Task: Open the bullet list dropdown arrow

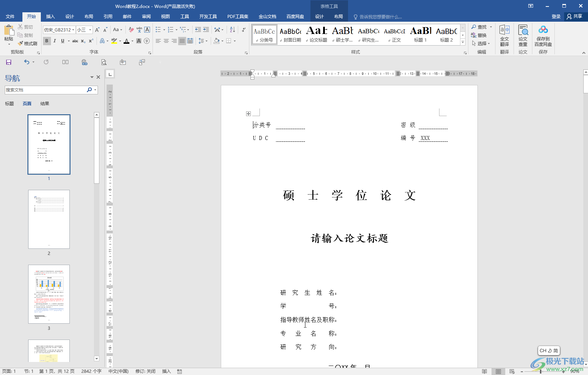Action: [x=164, y=30]
